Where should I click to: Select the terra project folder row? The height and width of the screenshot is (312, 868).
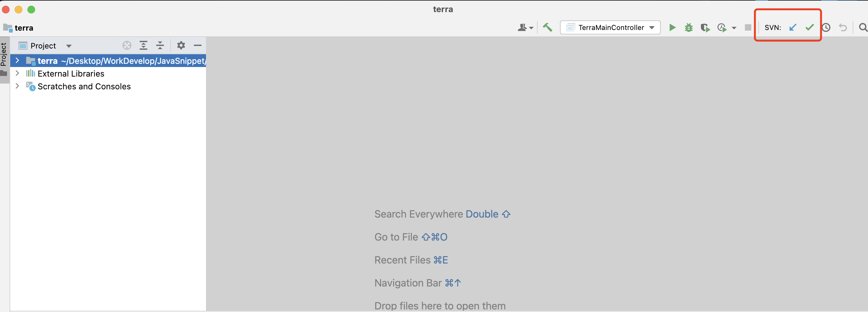(x=108, y=61)
